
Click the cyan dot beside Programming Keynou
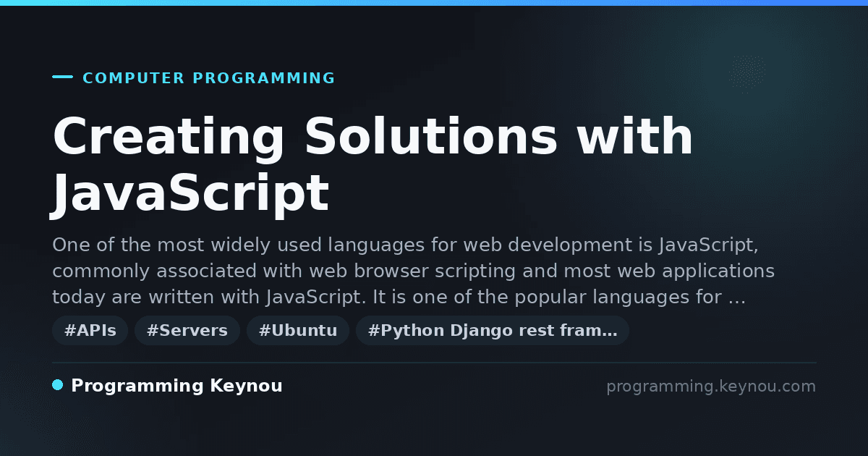click(x=58, y=385)
